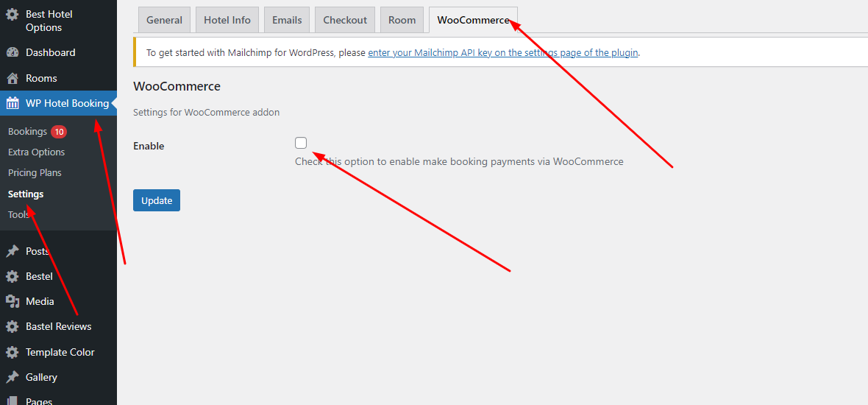Click the Bastel Reviews gear icon
This screenshot has height=405, width=868.
point(13,327)
